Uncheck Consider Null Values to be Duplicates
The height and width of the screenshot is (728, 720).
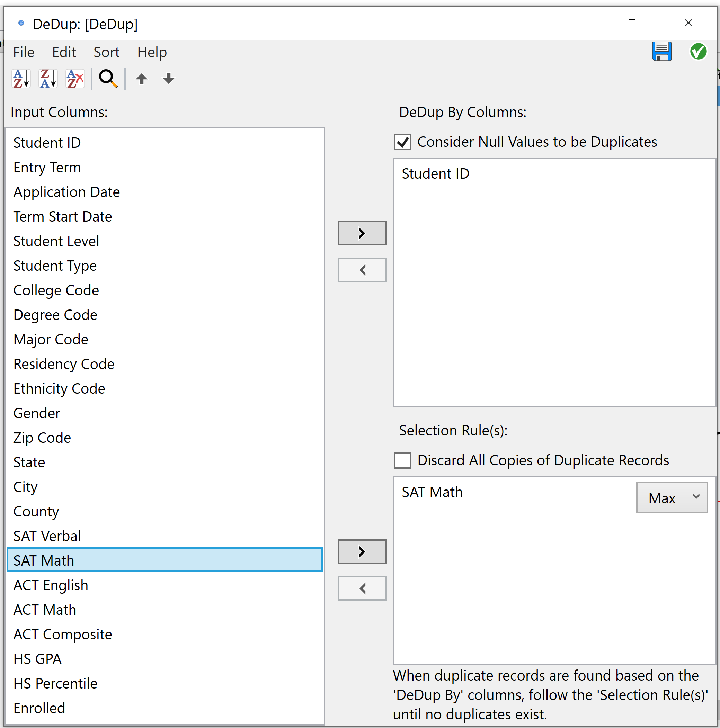tap(402, 142)
